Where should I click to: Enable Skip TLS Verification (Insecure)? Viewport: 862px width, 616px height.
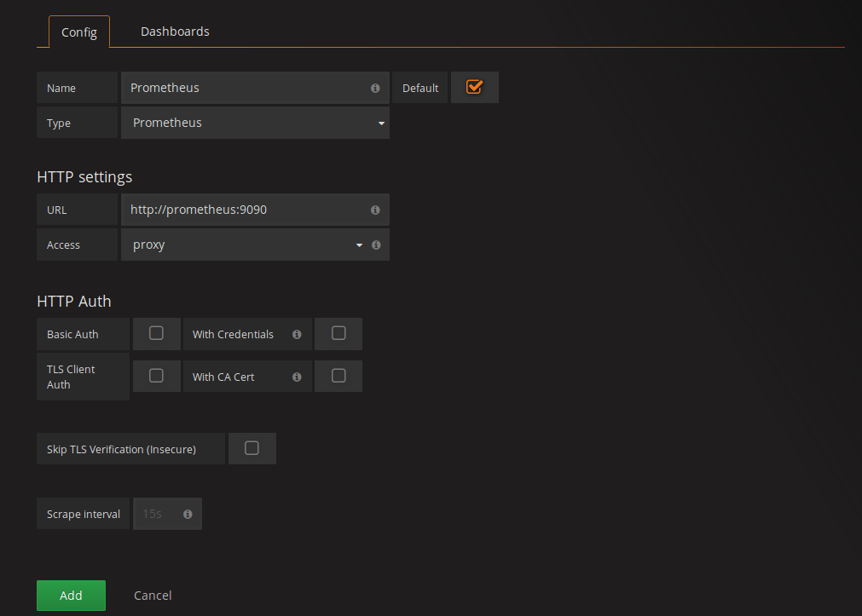(x=252, y=448)
